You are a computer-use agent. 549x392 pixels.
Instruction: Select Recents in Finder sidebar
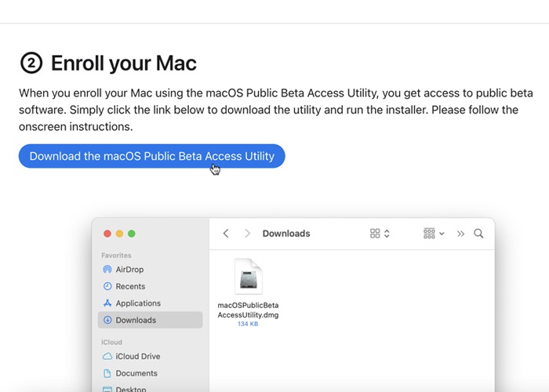[150, 286]
